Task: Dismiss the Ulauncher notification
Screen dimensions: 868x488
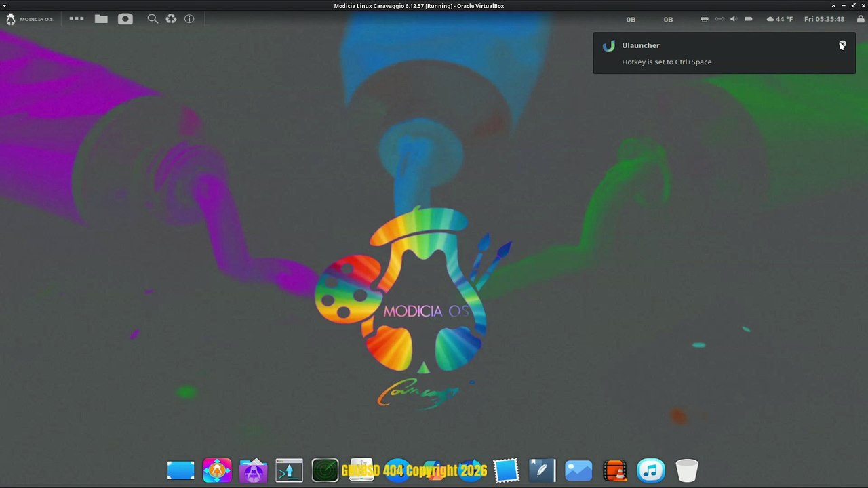Action: 842,45
